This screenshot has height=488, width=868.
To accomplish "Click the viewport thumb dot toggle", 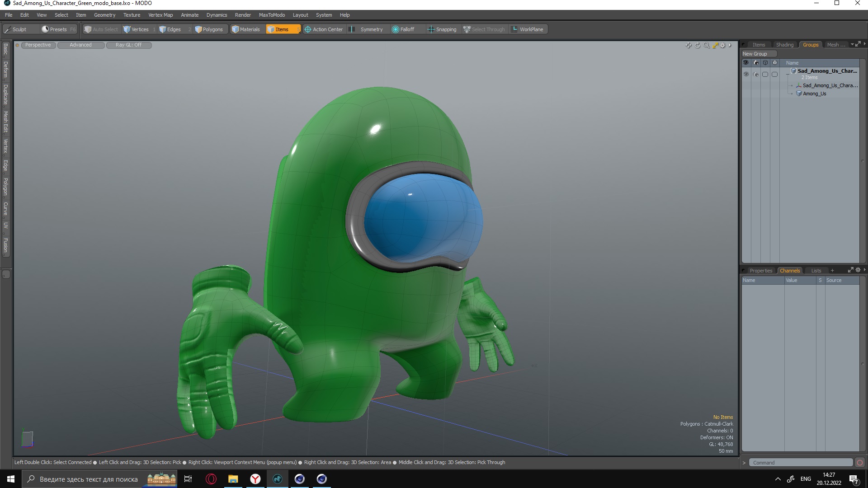I will [17, 45].
